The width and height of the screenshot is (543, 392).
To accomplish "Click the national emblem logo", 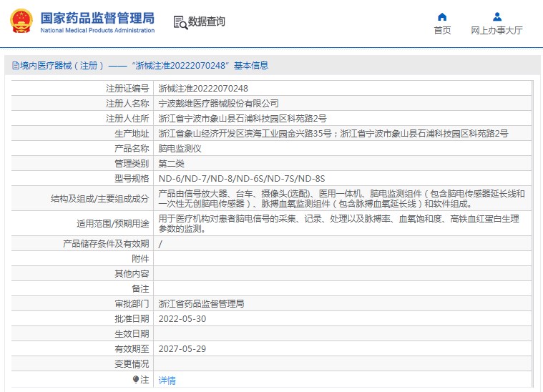I will point(21,21).
